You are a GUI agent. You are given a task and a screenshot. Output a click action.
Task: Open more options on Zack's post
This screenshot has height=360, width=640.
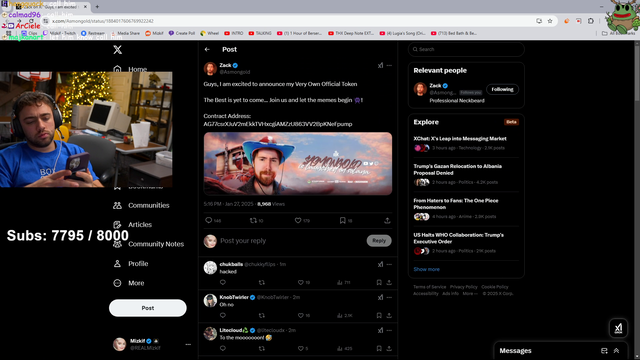(x=389, y=65)
